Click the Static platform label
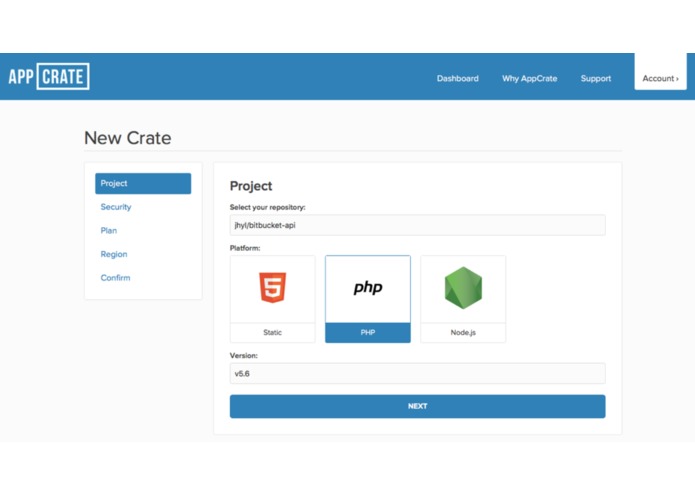 click(x=273, y=333)
